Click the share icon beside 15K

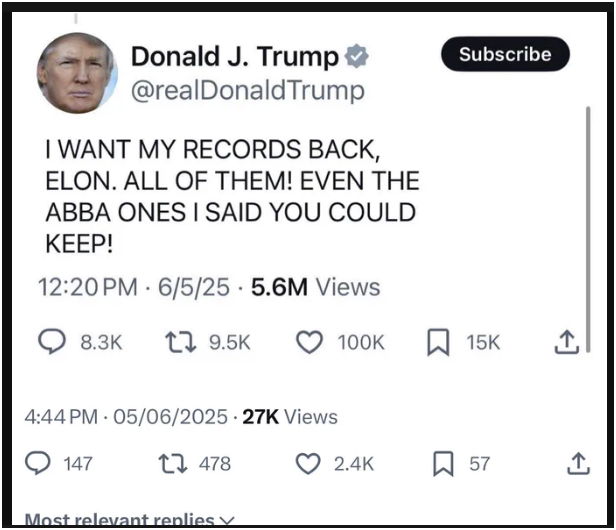tap(567, 342)
